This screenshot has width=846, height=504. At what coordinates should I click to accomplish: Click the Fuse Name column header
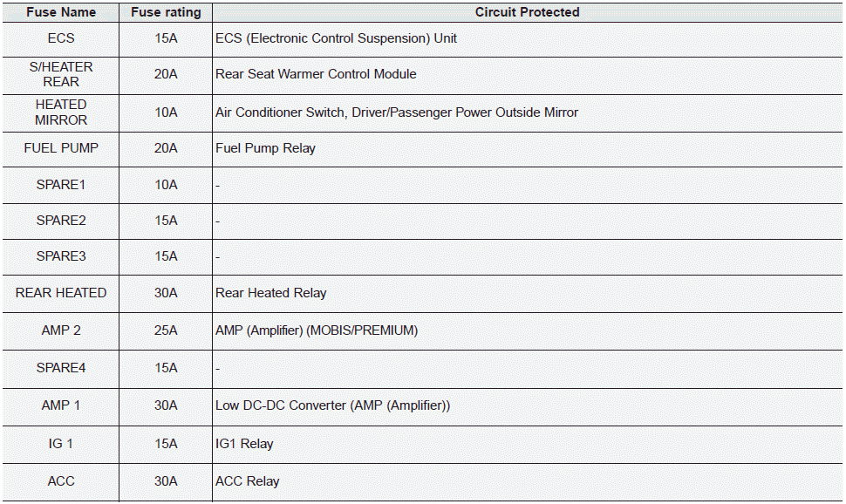pos(61,12)
